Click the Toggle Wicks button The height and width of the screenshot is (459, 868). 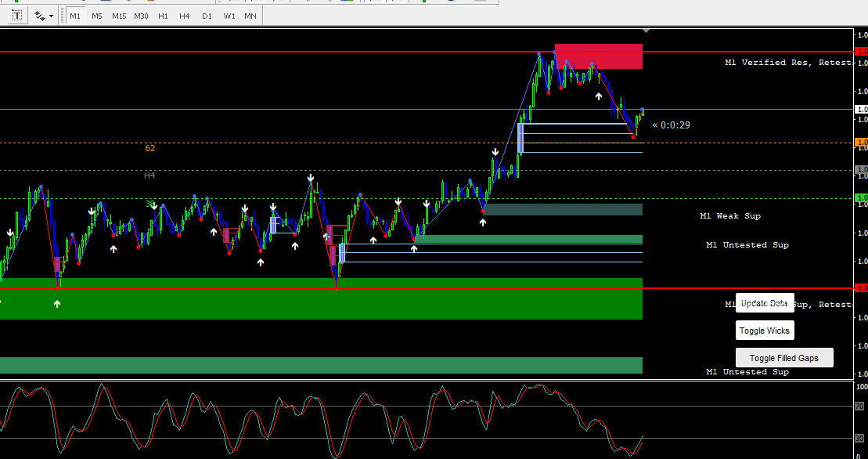point(765,331)
